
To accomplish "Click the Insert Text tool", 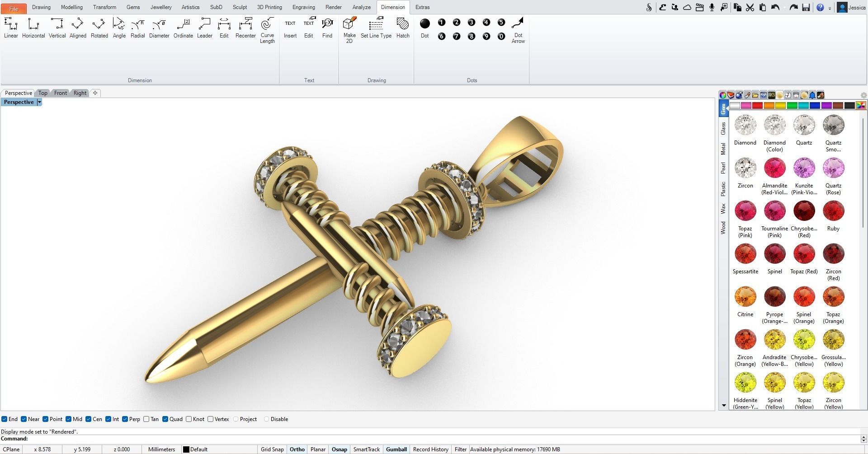I will (290, 28).
